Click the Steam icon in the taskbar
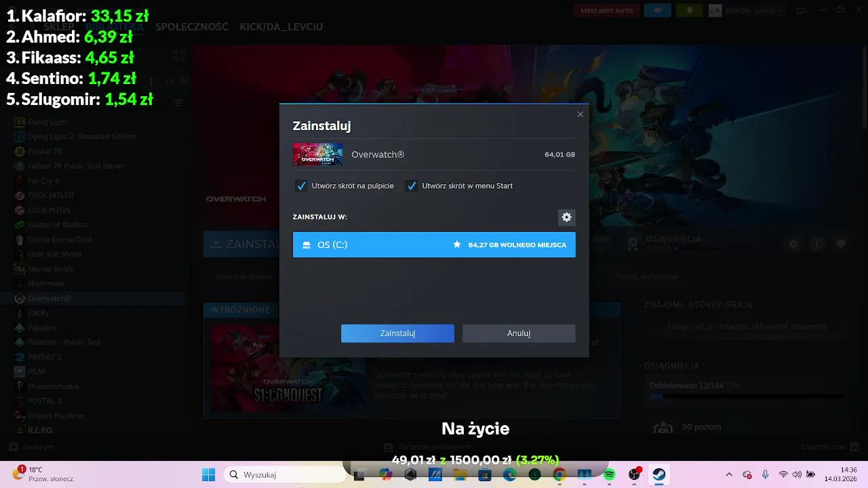The image size is (868, 488). coord(658,474)
